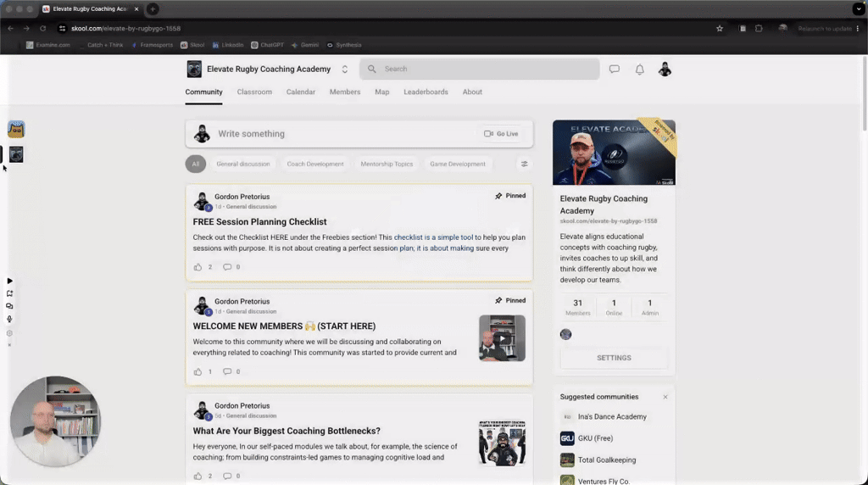Open WELCOME NEW MEMBERS post title
868x485 pixels.
[x=284, y=326]
